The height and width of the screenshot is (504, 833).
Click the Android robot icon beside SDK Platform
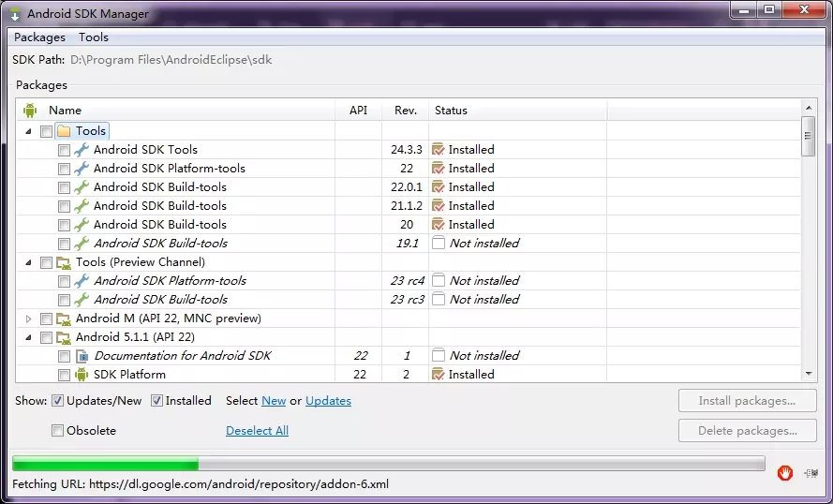82,375
